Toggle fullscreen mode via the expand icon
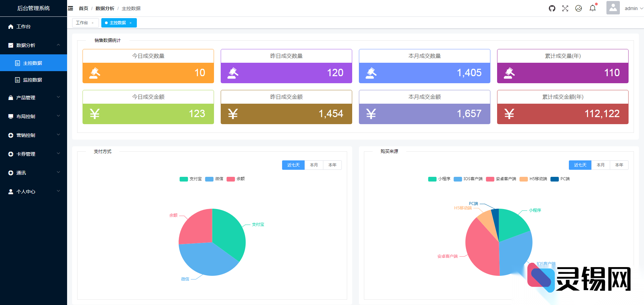 coord(565,8)
